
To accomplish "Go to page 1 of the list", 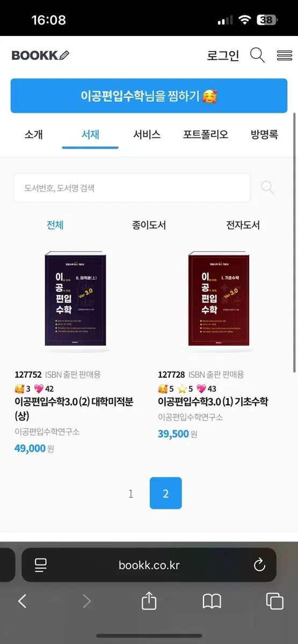I will (130, 493).
